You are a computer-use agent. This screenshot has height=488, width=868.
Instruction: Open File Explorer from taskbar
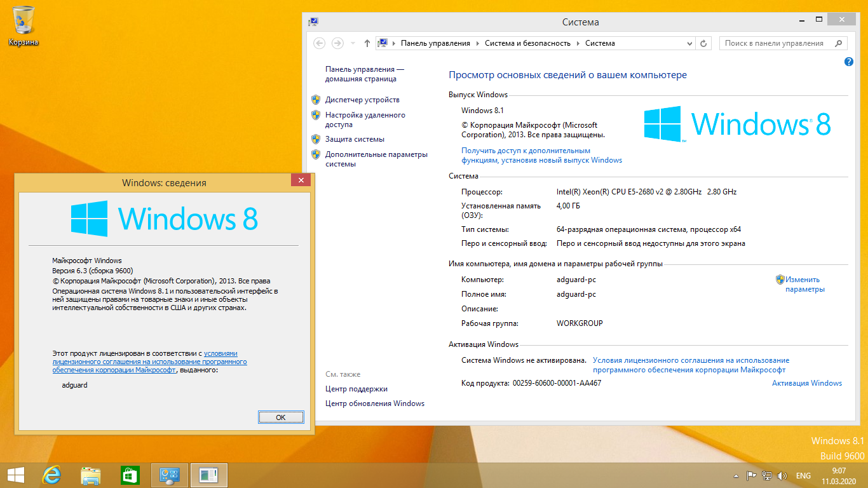click(x=91, y=475)
